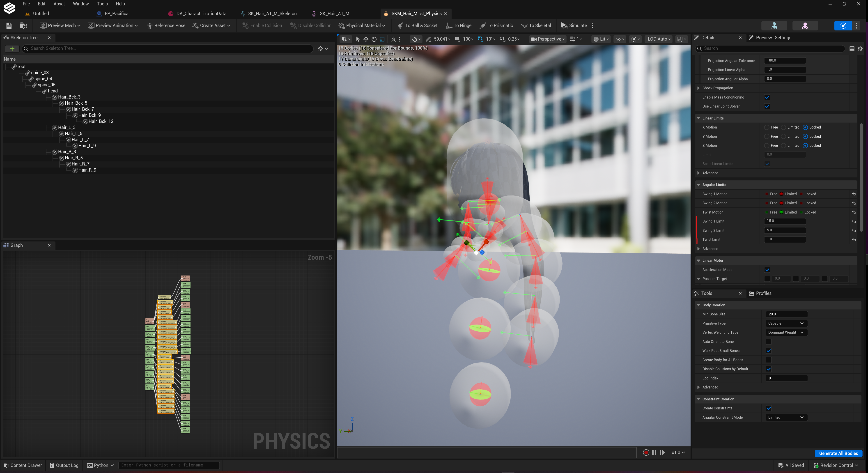
Task: Set X Motion to Free
Action: pyautogui.click(x=767, y=127)
